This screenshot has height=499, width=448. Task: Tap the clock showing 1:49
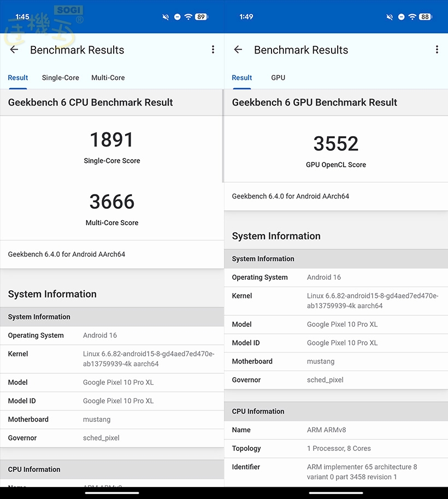coord(246,17)
